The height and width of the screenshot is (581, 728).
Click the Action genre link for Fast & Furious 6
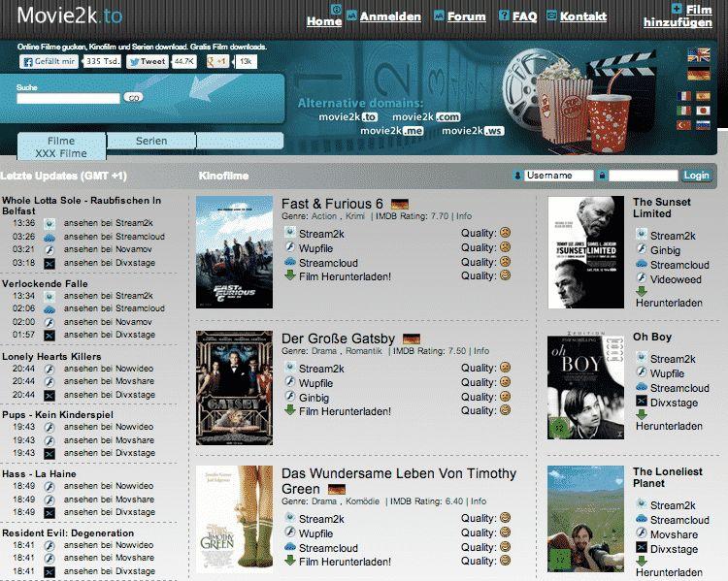click(x=324, y=216)
